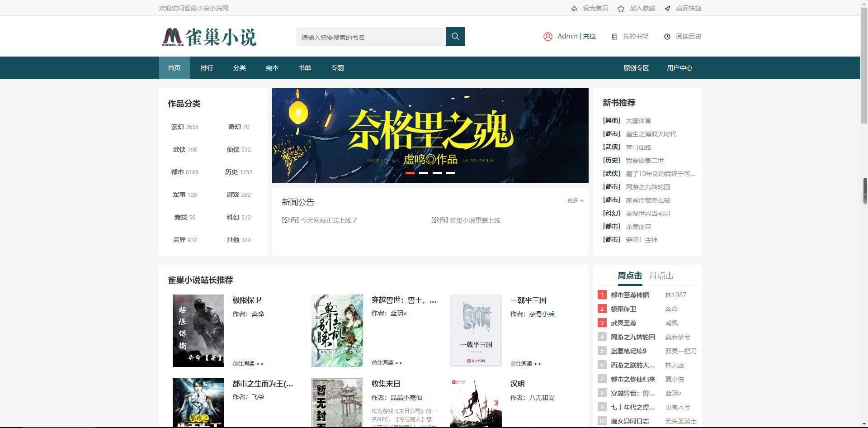Open the 其他 314 category
This screenshot has width=868, height=428.
239,240
